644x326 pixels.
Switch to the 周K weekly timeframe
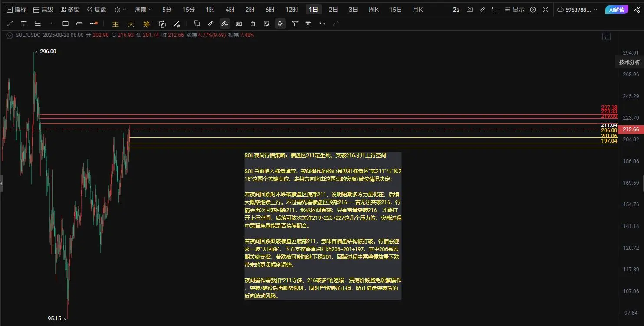tap(374, 9)
